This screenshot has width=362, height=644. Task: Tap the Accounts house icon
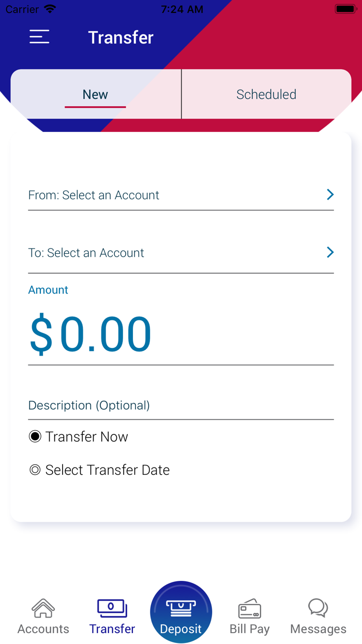[43, 608]
